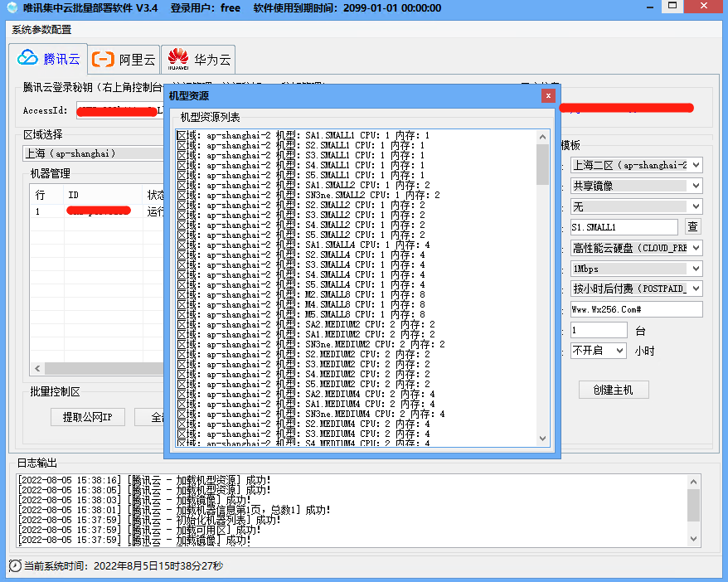This screenshot has height=582, width=728.
Task: Click the Www.Wx256.Com# password field
Action: coord(636,309)
